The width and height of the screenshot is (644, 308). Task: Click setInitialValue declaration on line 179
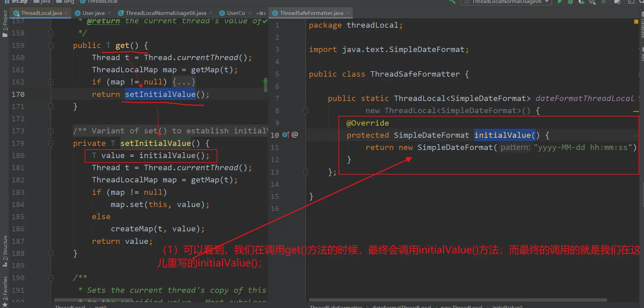pyautogui.click(x=155, y=144)
